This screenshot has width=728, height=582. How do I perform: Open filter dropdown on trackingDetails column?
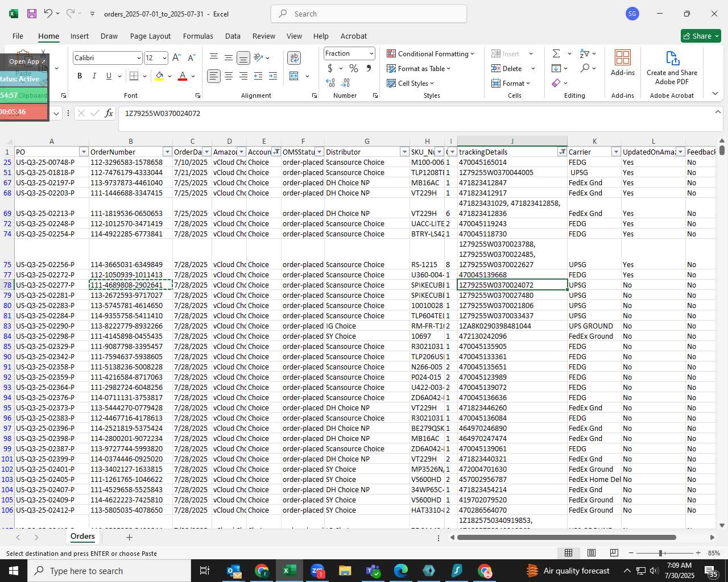click(x=562, y=152)
